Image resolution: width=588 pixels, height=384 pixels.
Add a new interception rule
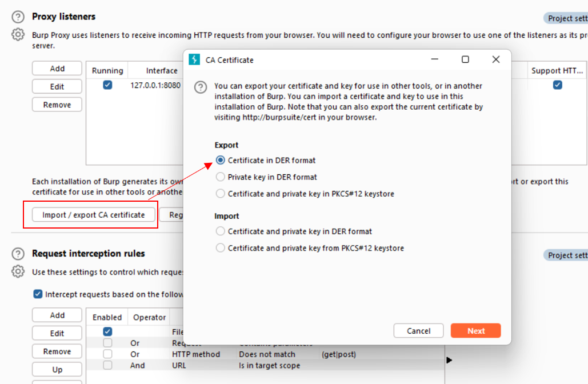pos(57,315)
